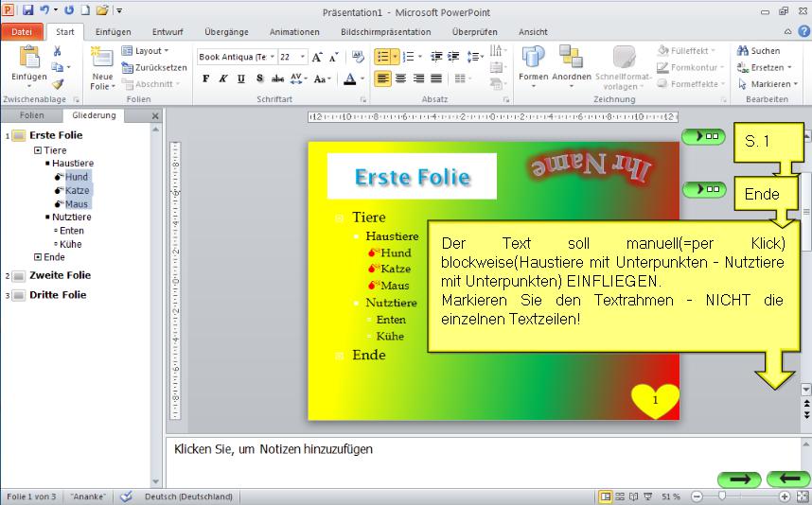Click the Cut scissors icon

[x=57, y=51]
